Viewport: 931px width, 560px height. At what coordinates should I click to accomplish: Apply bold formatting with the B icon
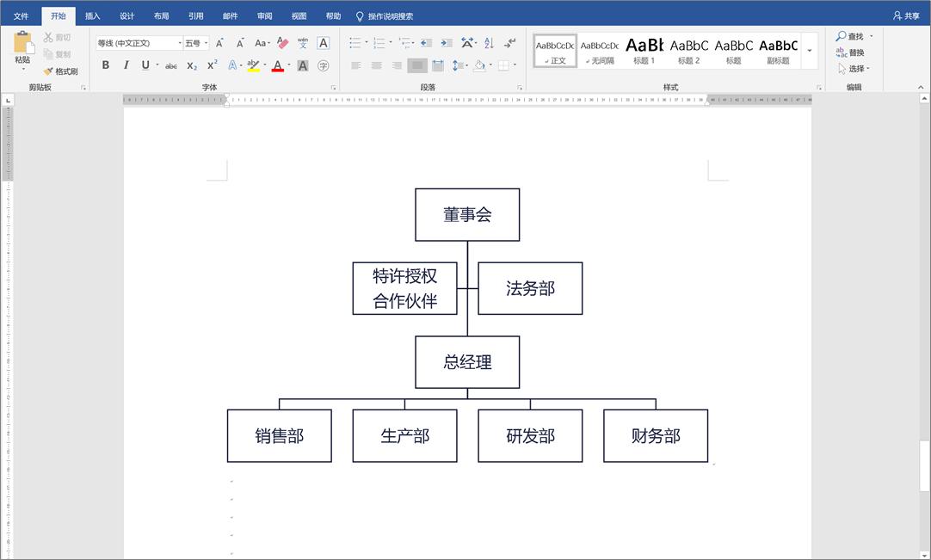(106, 65)
